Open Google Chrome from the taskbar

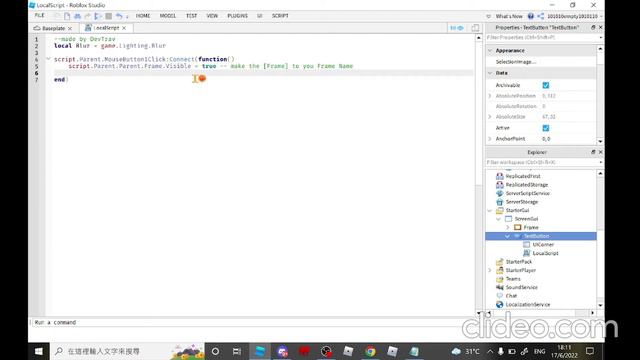point(370,351)
